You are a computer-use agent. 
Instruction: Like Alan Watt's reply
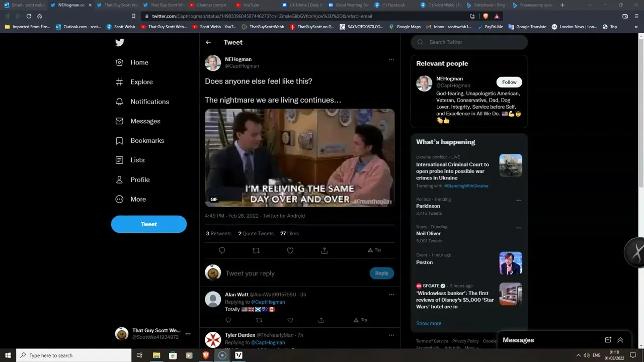(290, 320)
